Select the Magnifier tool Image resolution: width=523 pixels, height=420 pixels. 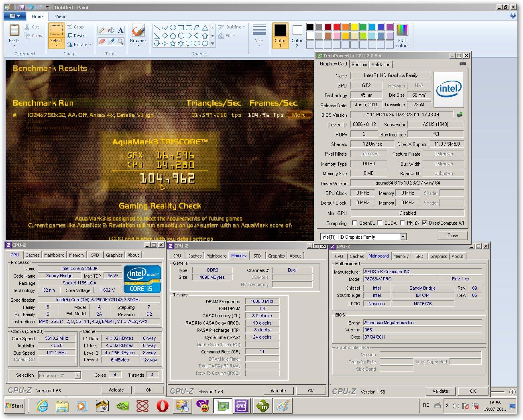tap(120, 41)
